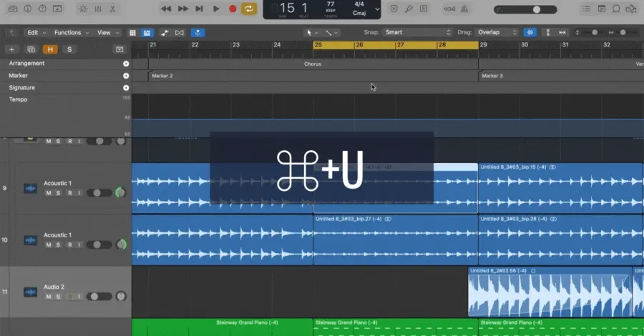The height and width of the screenshot is (336, 644).
Task: Select the Chorus arrangement marker
Action: click(313, 64)
